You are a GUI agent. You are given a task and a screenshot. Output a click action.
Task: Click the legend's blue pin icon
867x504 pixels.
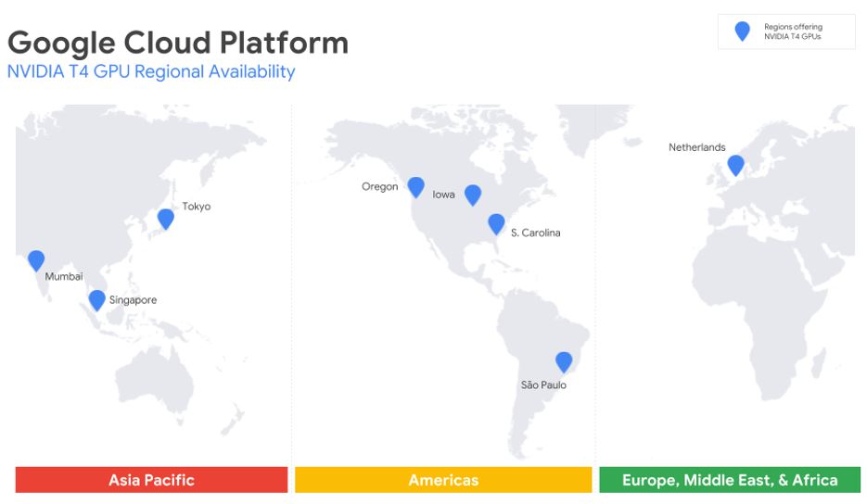(x=742, y=31)
